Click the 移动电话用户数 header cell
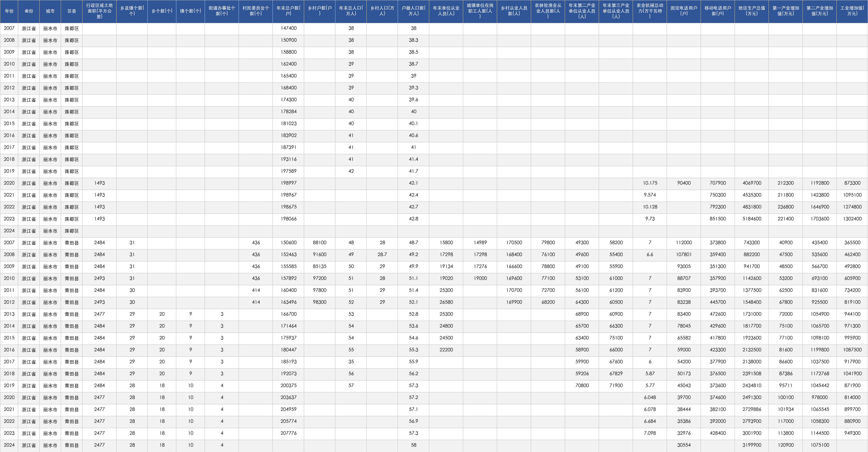Screen dimensions: 868x452 click(x=718, y=11)
